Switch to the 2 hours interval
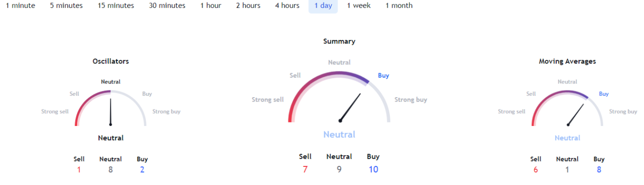644x185 pixels. pos(248,6)
